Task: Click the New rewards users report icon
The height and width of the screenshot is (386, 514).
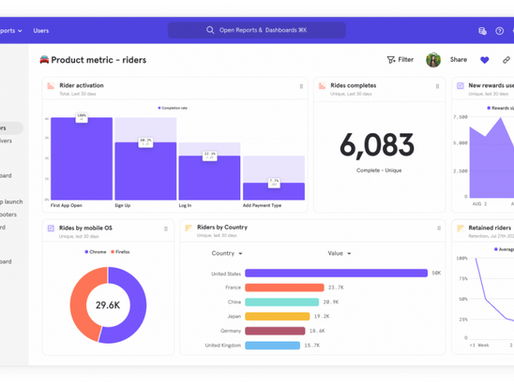Action: [460, 86]
